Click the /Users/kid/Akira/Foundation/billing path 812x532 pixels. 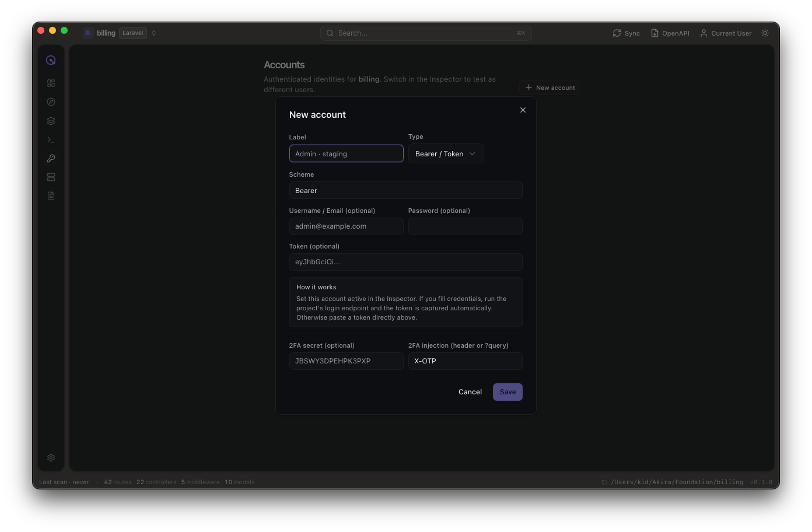(677, 482)
